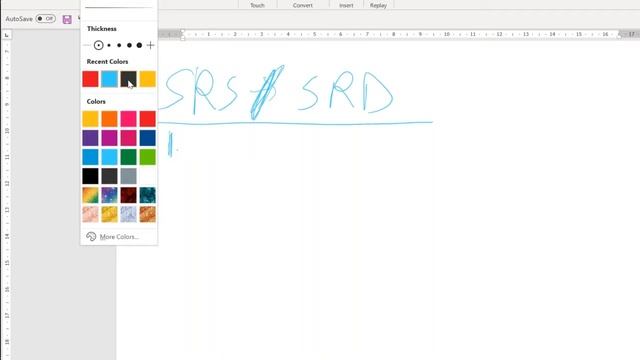Click the Touch ribbon group label
Viewport: 640px width, 360px height.
click(257, 5)
